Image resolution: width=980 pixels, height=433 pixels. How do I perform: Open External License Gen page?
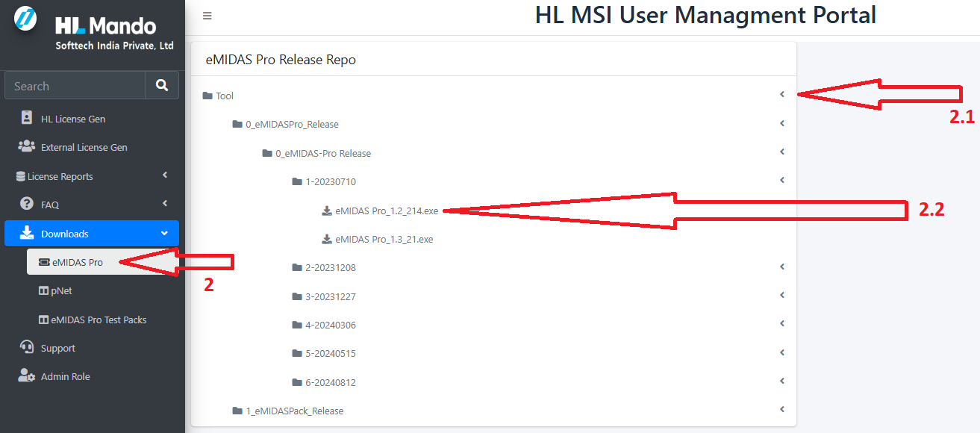(x=84, y=148)
